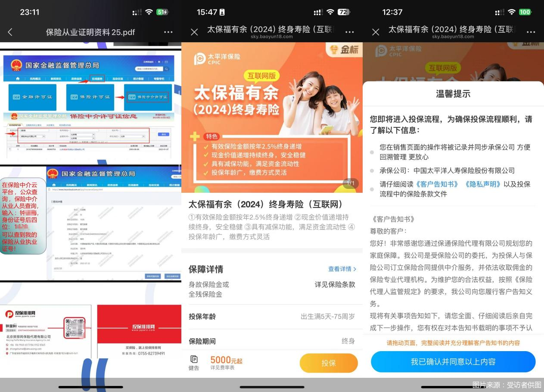Tap the back arrow in the PDF viewer
The image size is (544, 392).
pos(9,32)
